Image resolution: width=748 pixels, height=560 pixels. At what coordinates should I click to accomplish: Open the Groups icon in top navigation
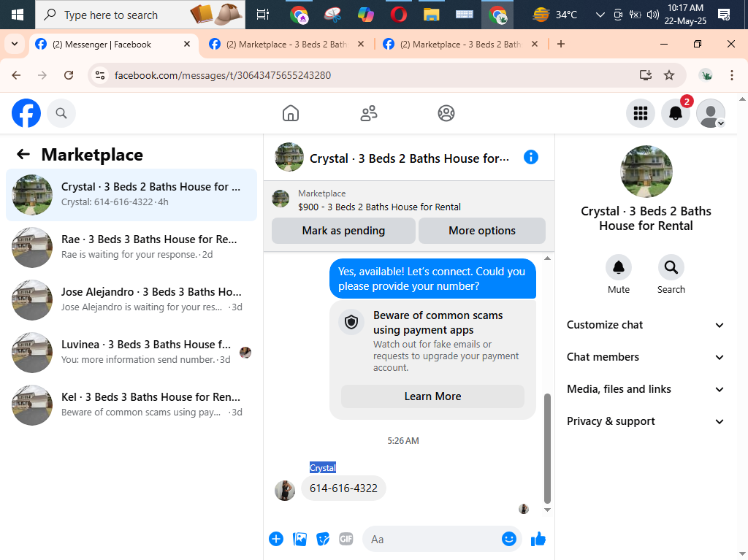(x=446, y=113)
